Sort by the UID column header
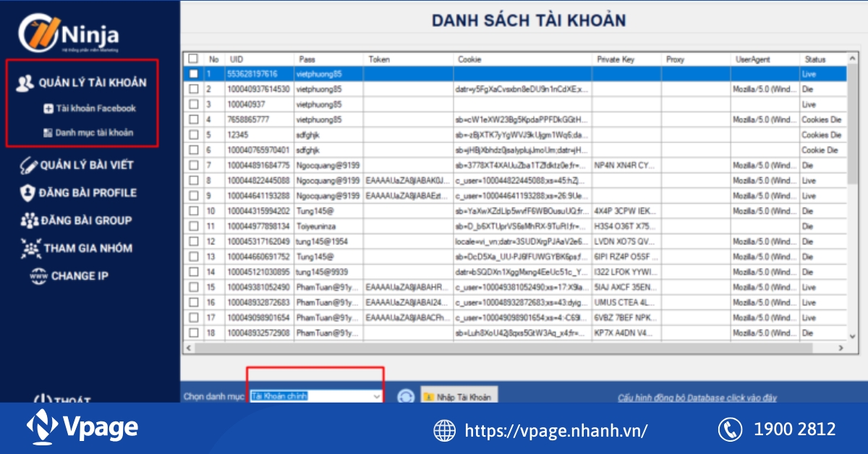Viewport: 868px width, 454px height. click(258, 59)
